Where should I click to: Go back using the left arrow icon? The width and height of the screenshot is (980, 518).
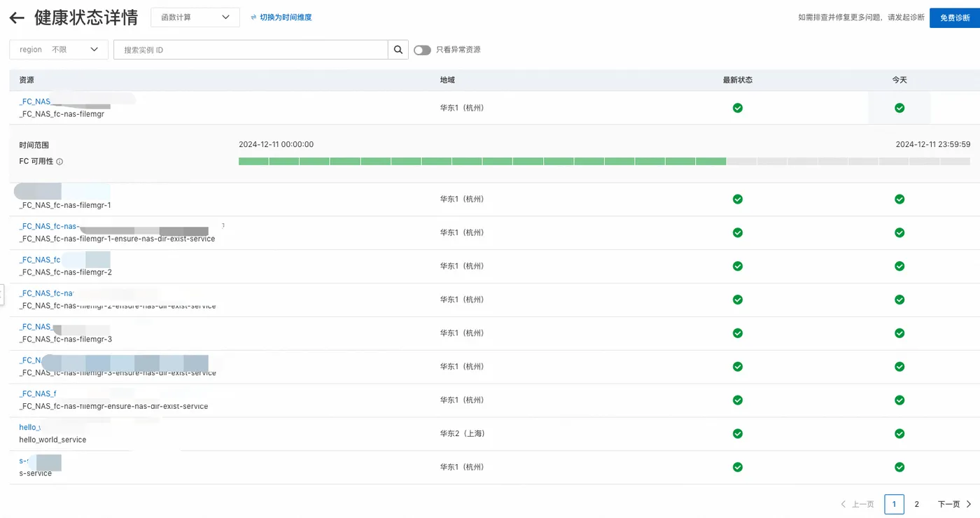tap(17, 17)
